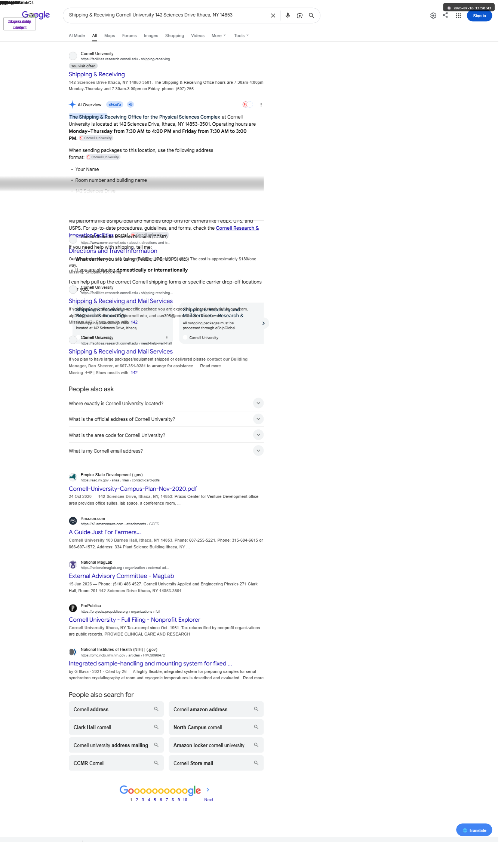Open Cornell-University-Campus-Plan-Nov-2020.pdf result
Viewport: 504px width, 842px height.
133,489
